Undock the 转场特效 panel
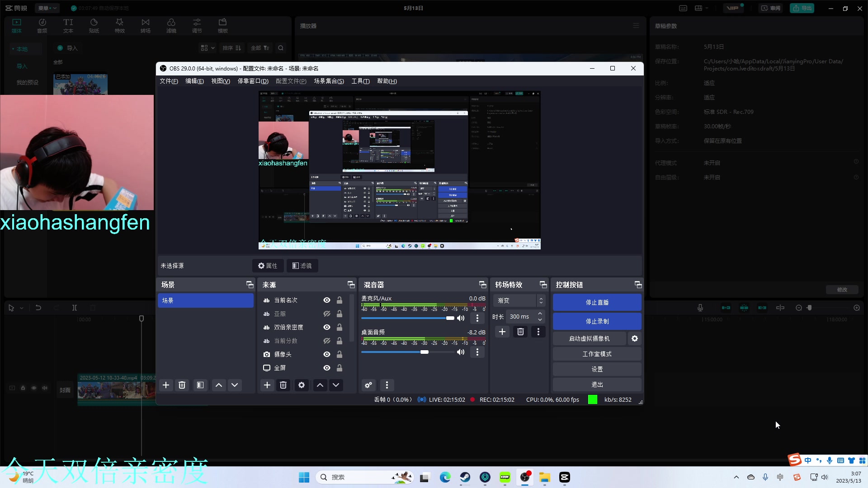 [x=543, y=285]
